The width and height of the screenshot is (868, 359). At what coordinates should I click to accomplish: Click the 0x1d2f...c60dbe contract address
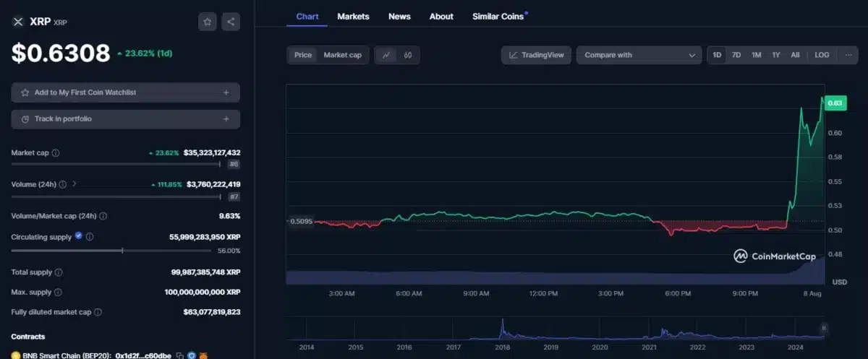[x=143, y=355]
